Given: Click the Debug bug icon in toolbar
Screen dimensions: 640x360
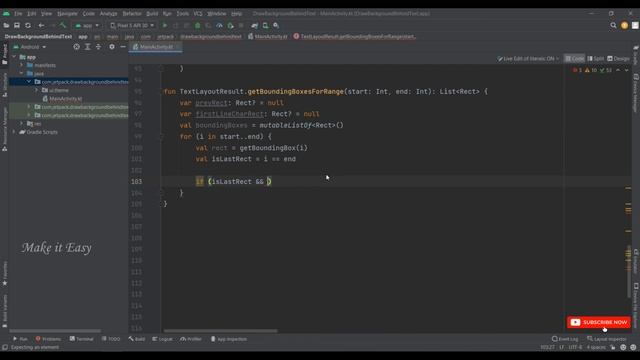Looking at the screenshot, I should point(198,25).
